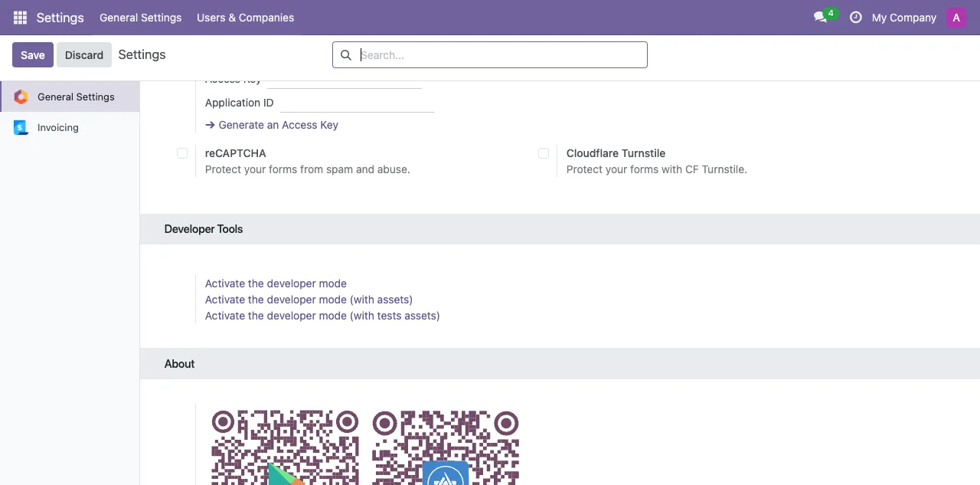Open the apps grid menu icon
The width and height of the screenshot is (980, 485).
(x=20, y=18)
